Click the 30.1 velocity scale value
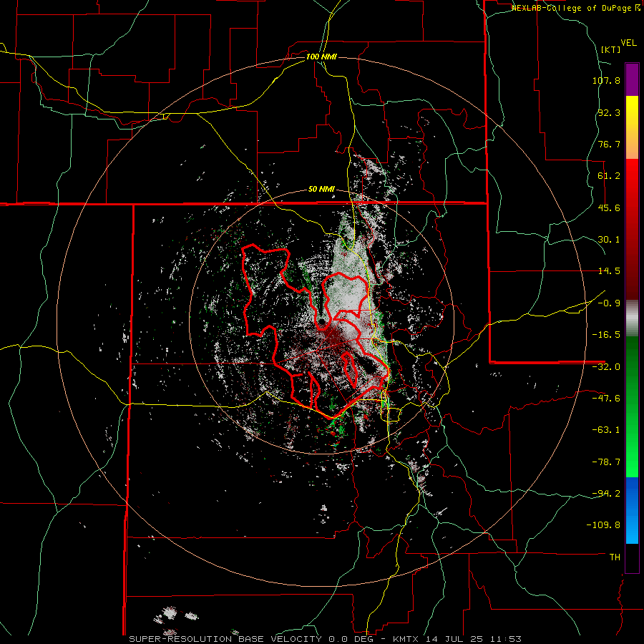The image size is (644, 644). tap(609, 240)
